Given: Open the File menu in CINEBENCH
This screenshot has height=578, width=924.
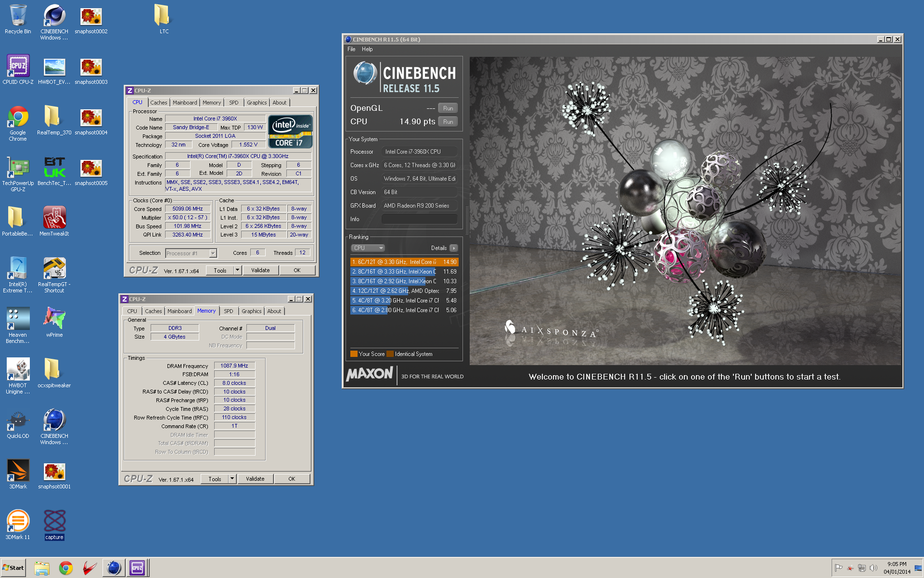Looking at the screenshot, I should 351,49.
